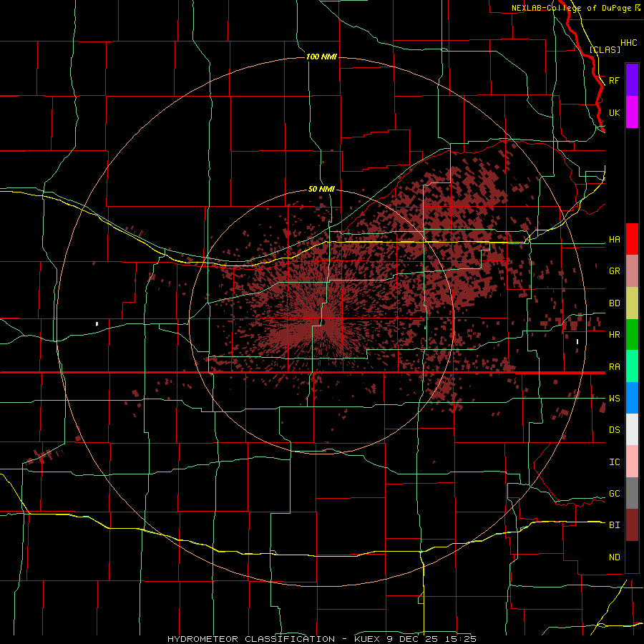Click the WS blue legend swatch

click(x=632, y=398)
